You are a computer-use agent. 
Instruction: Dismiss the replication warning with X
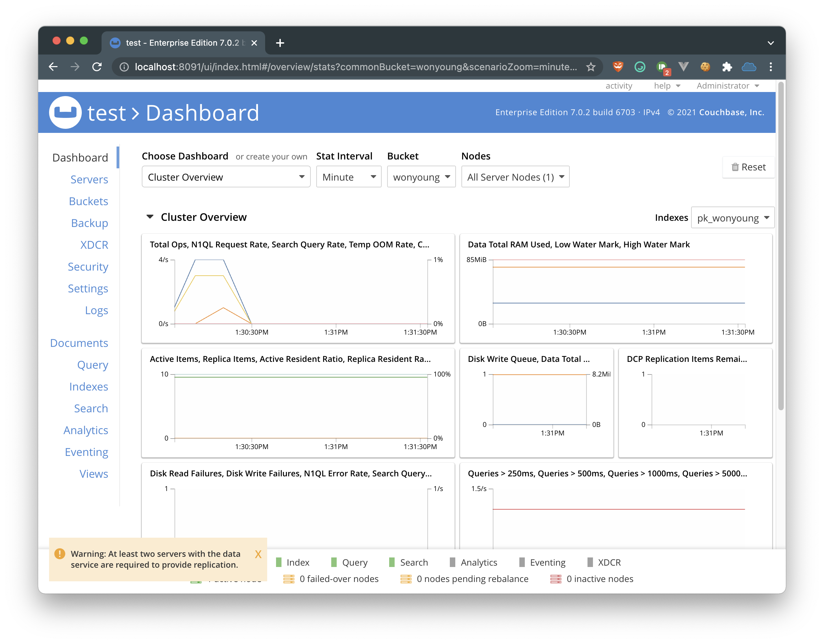pos(258,554)
